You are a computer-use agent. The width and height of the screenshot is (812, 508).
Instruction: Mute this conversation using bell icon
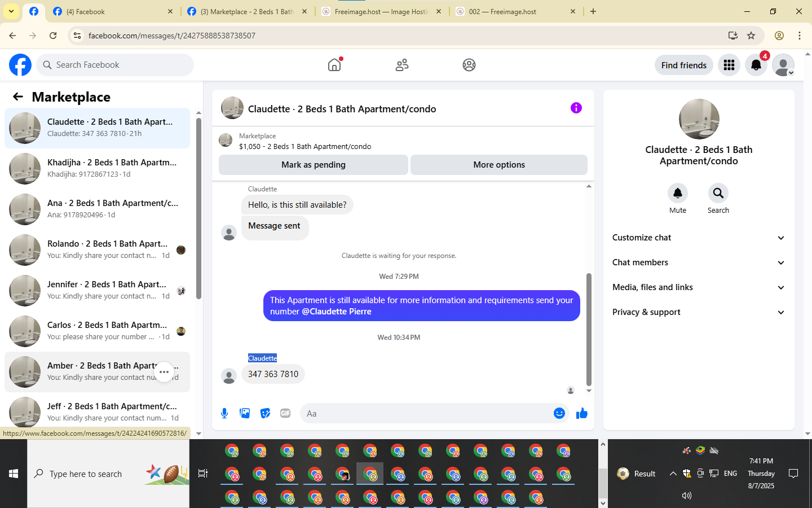(678, 193)
